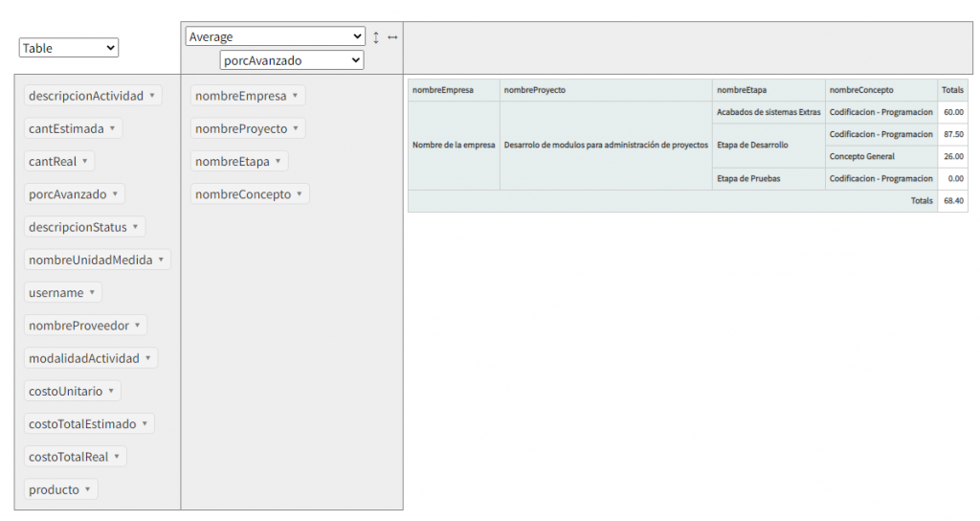This screenshot has height=521, width=980.
Task: Open the Average aggregator dropdown
Action: (275, 36)
